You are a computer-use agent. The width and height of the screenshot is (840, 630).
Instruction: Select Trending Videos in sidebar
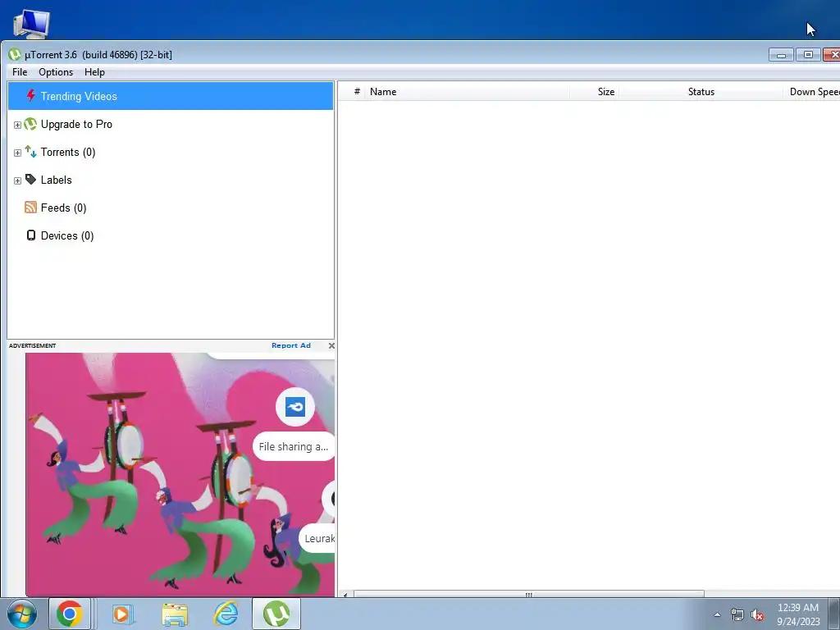click(171, 97)
